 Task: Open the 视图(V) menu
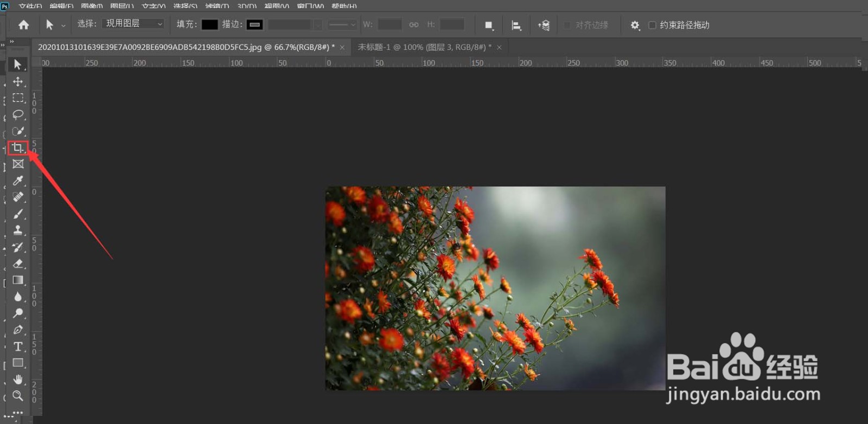click(277, 5)
